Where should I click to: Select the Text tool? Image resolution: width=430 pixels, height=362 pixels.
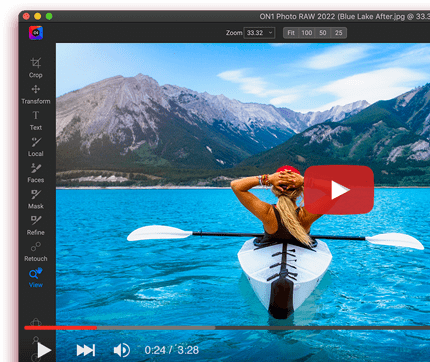click(x=36, y=121)
